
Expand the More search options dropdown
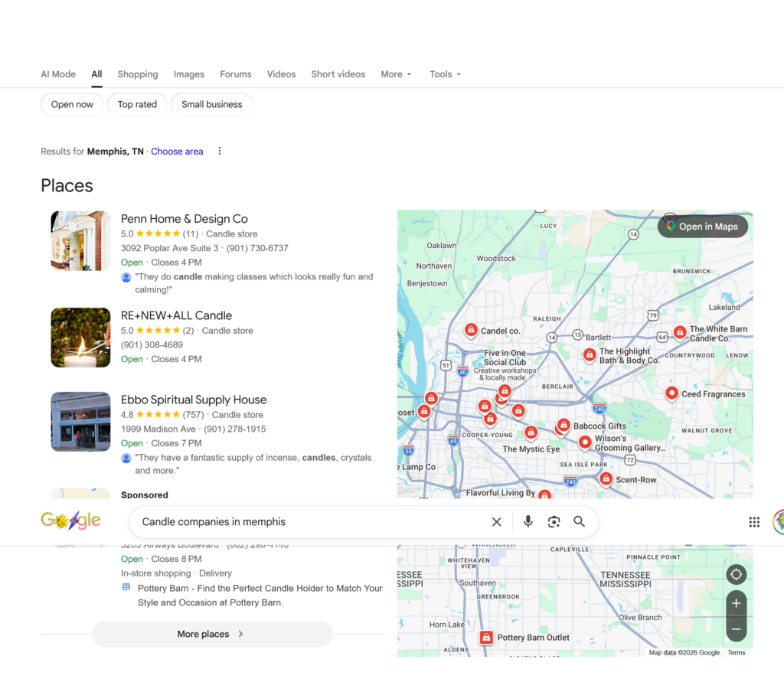point(396,74)
